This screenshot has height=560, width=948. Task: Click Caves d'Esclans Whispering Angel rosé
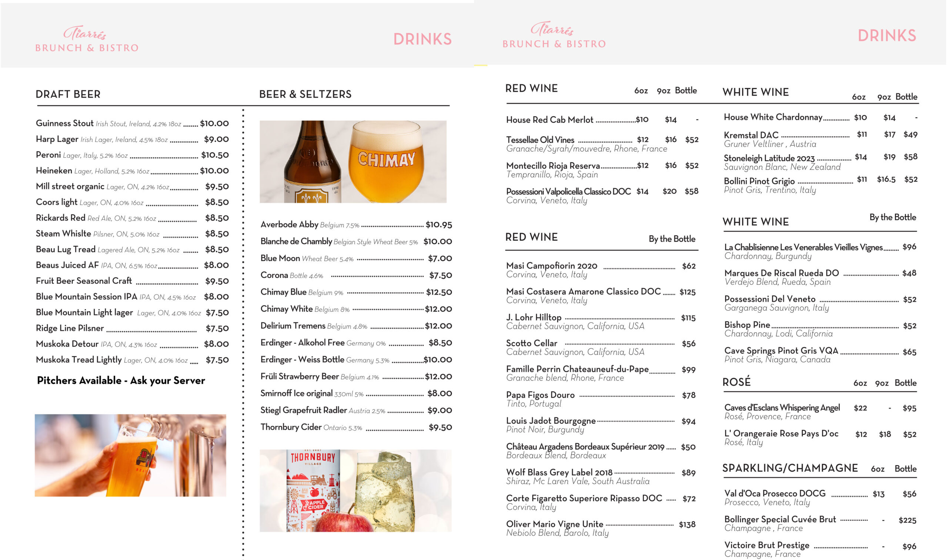click(820, 412)
